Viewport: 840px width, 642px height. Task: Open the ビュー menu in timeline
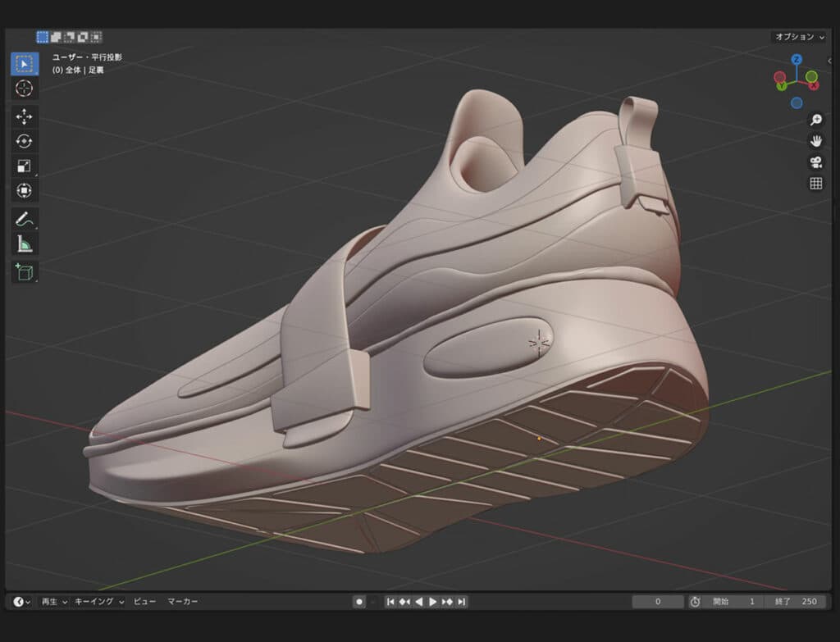(144, 602)
